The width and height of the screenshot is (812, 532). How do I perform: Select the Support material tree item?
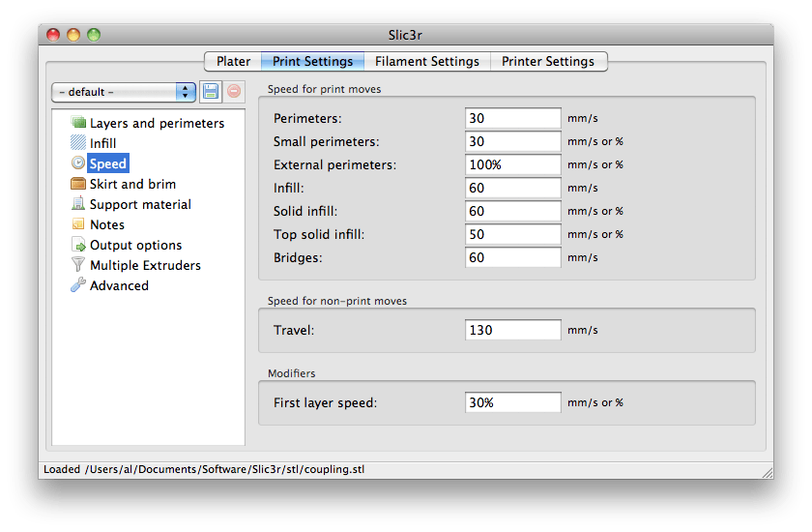click(140, 204)
